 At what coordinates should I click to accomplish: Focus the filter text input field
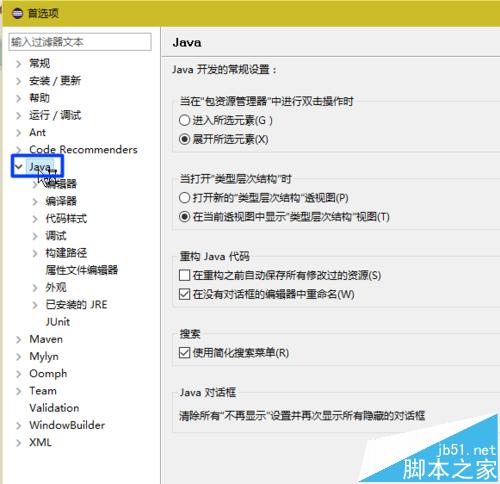pos(80,42)
